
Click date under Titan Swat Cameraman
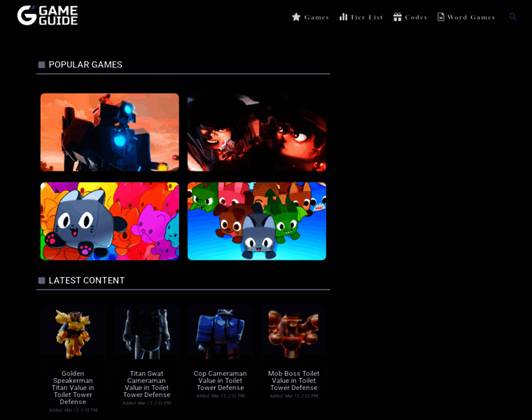click(x=146, y=403)
